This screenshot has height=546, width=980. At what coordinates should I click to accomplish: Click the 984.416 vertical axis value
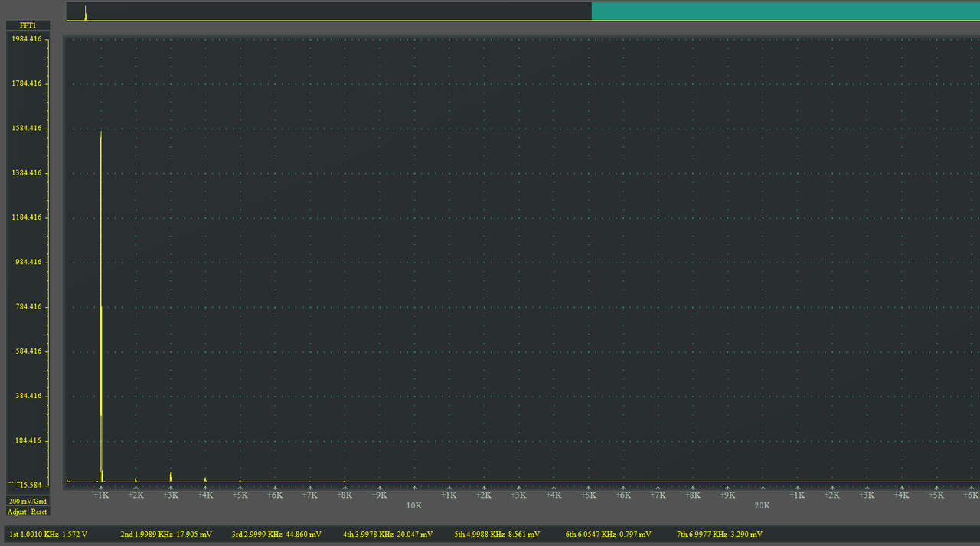pos(28,262)
